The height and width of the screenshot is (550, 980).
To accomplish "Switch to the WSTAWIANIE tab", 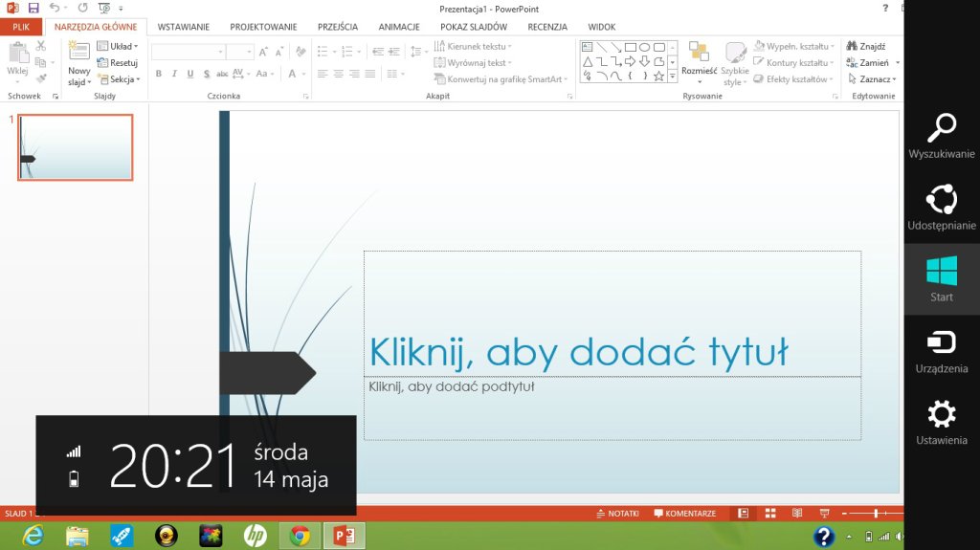I will pos(183,27).
